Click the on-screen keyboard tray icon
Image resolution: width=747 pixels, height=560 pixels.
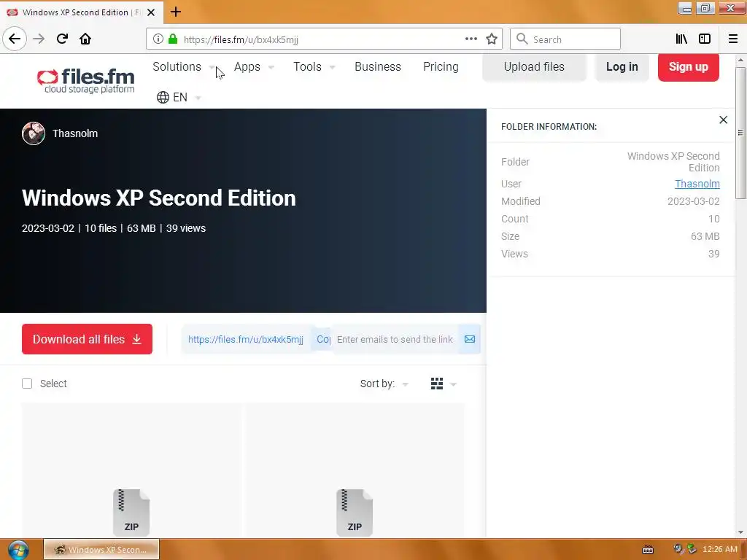[x=648, y=550]
